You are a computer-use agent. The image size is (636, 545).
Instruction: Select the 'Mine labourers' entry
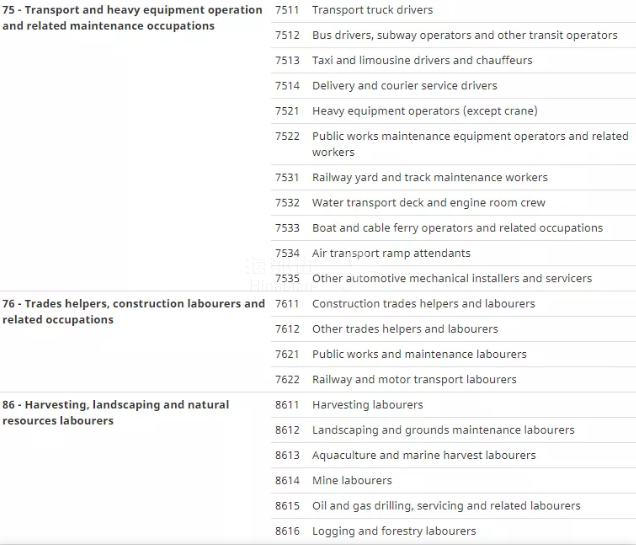pos(352,481)
